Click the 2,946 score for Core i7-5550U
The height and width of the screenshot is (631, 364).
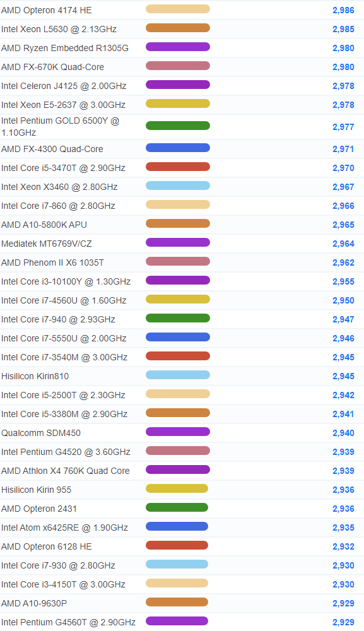[x=343, y=338]
